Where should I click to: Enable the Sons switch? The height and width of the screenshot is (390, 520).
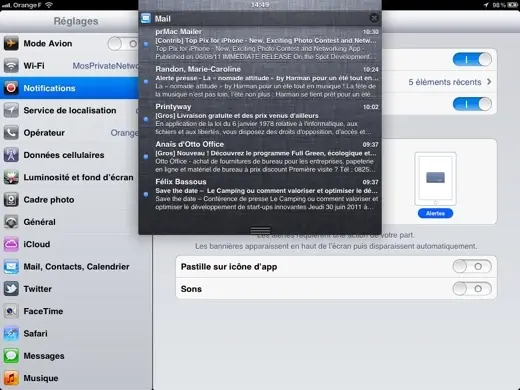coord(472,289)
